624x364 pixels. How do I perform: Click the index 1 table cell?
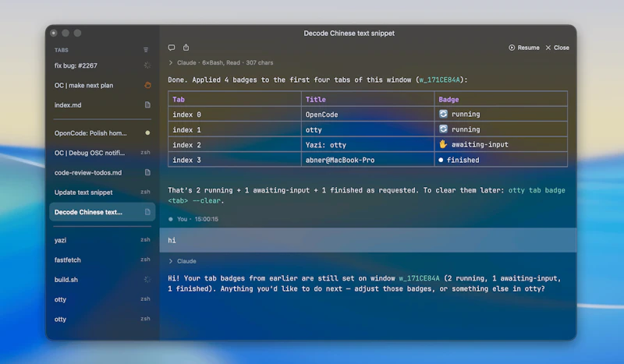coord(235,129)
